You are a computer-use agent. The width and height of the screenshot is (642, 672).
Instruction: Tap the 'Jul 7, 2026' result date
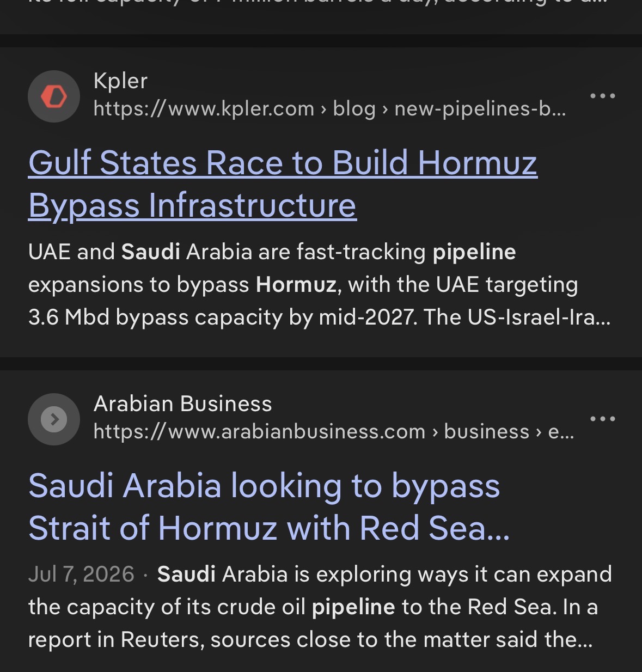click(x=81, y=575)
